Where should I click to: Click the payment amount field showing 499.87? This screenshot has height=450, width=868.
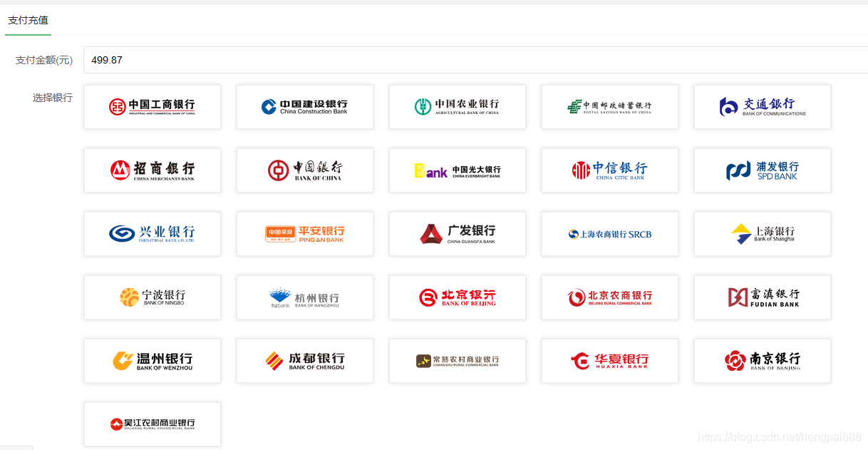click(x=475, y=60)
